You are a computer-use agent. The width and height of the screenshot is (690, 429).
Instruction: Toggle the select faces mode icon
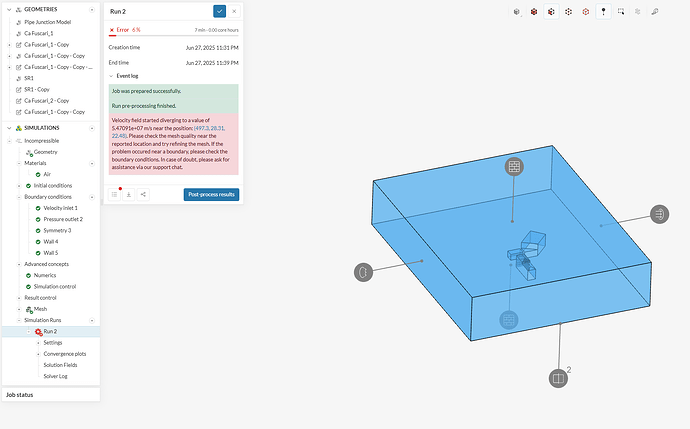point(551,12)
